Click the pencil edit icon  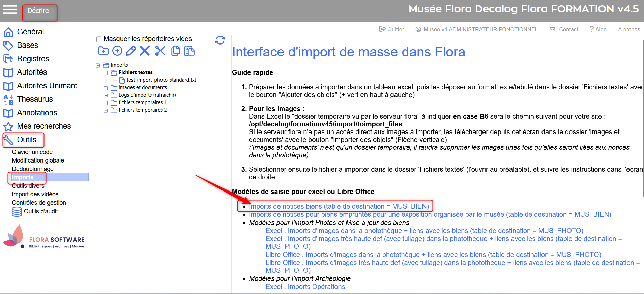pyautogui.click(x=131, y=51)
